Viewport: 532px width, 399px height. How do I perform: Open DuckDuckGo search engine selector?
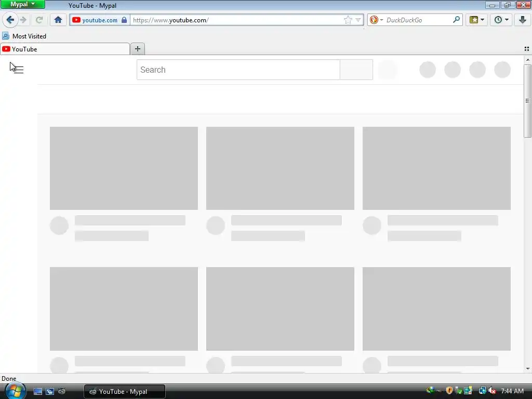click(376, 20)
